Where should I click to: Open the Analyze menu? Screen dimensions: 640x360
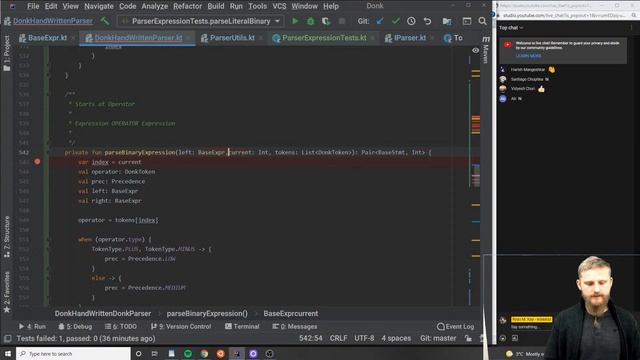tap(154, 6)
